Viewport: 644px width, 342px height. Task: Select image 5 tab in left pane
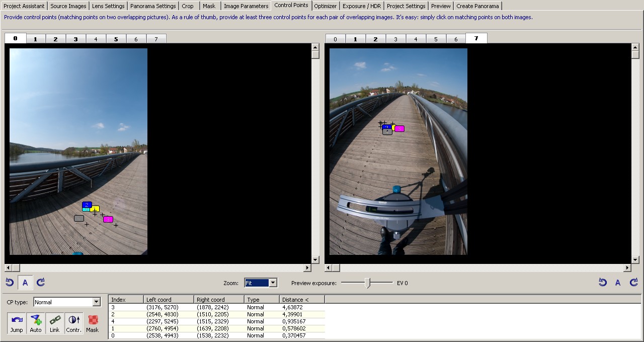[x=116, y=39]
